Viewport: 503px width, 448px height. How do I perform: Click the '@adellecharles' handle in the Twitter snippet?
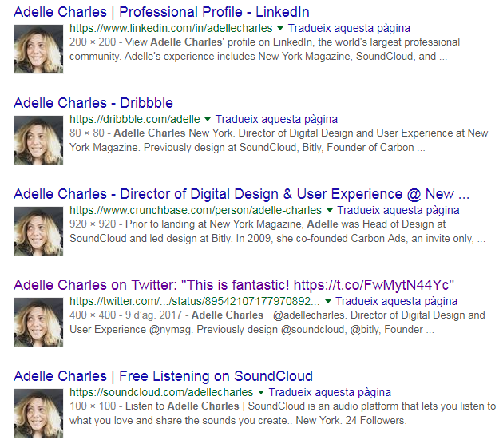pyautogui.click(x=309, y=315)
